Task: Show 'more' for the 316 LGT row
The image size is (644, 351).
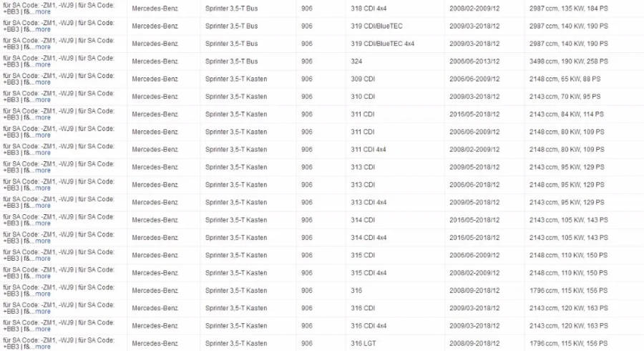Action: point(42,347)
